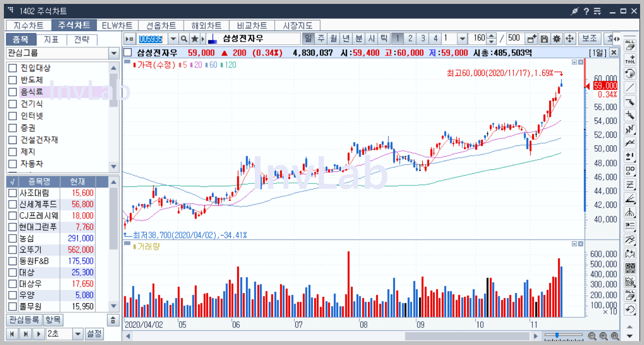
Task: Toggle checkbox beside 삼성전자우 in chart header
Action: 128,53
